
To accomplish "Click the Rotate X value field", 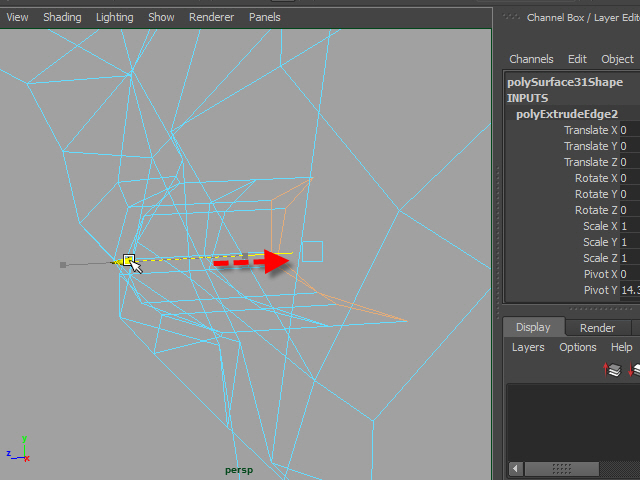I will pos(630,178).
